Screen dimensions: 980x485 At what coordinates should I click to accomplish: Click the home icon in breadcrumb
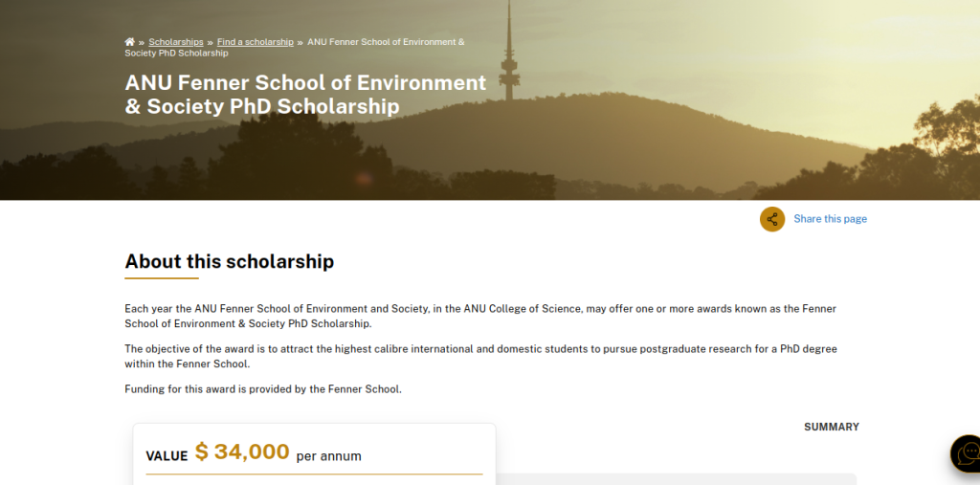(129, 42)
